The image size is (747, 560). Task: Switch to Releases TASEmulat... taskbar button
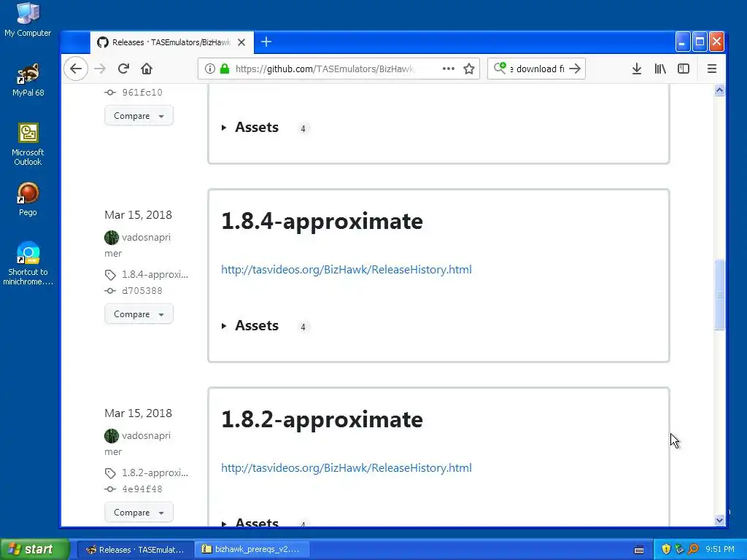click(x=135, y=550)
